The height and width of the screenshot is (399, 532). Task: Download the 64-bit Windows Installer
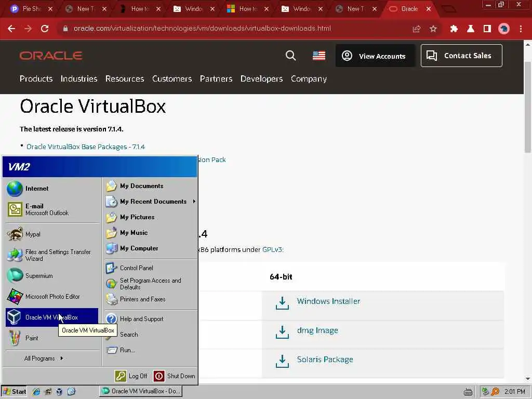click(328, 301)
